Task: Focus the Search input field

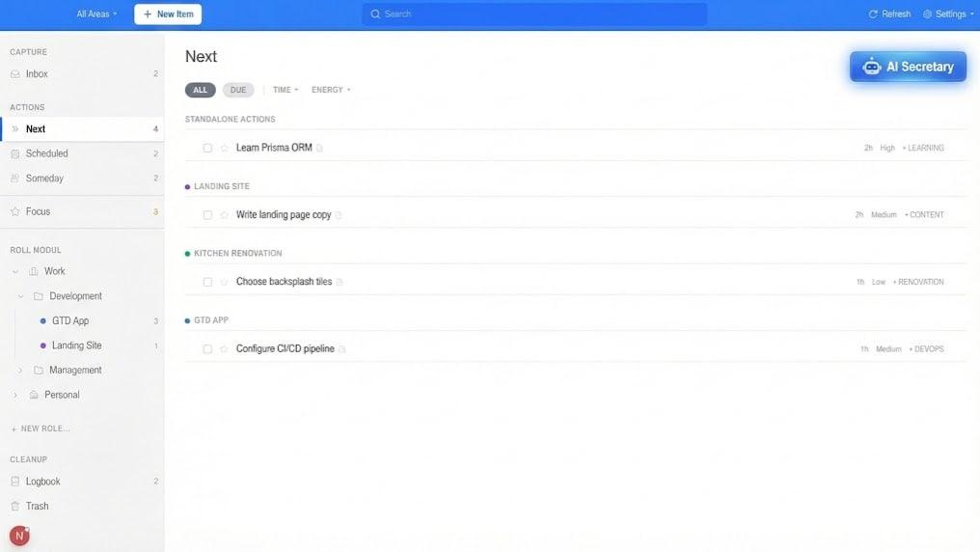Action: 534,14
